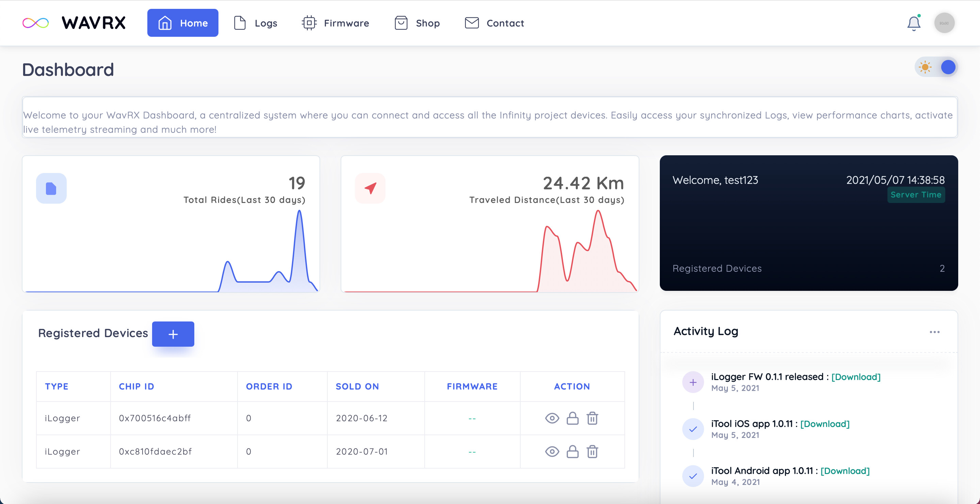Viewport: 980px width, 504px height.
Task: Click the WAVRX infinity logo
Action: (x=35, y=23)
